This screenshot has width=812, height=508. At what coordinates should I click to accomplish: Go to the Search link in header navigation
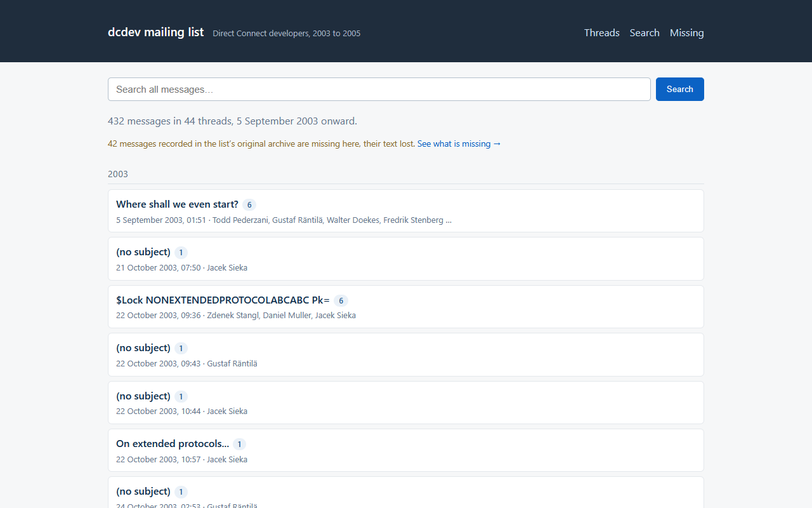[645, 33]
